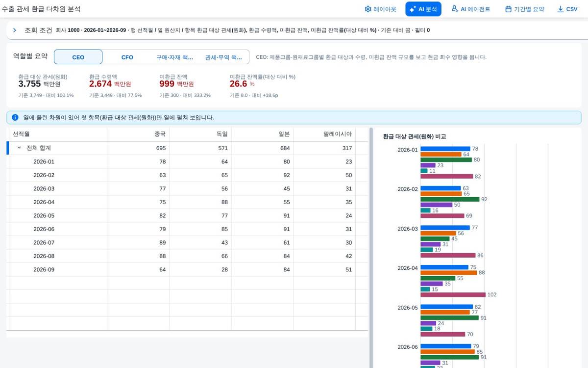Click 전체 합계 중국 value 695

pyautogui.click(x=161, y=148)
